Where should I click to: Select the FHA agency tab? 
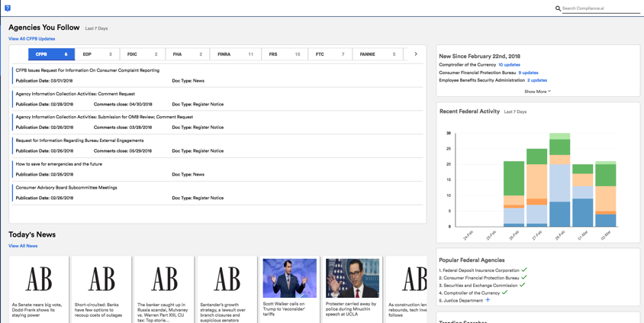(188, 54)
